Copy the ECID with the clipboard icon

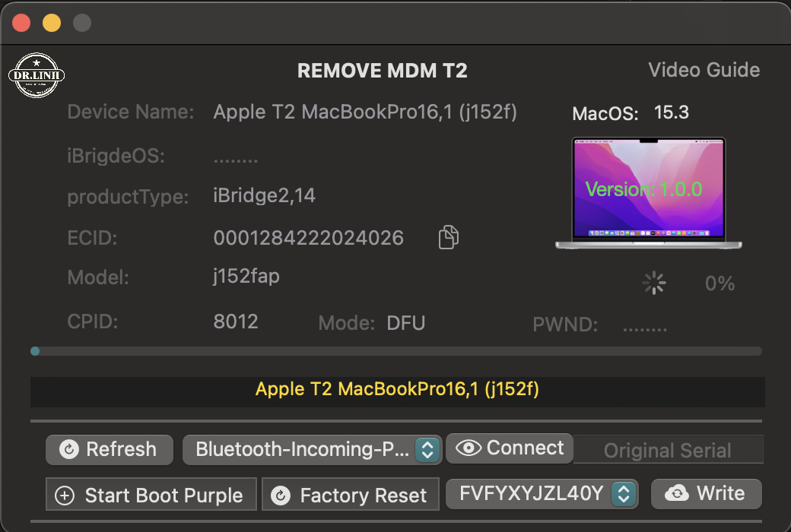(x=449, y=237)
